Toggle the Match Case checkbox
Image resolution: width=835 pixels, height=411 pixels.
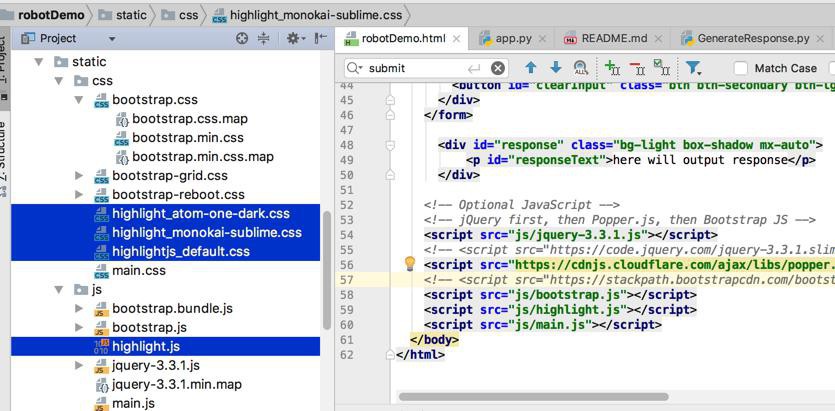[740, 68]
